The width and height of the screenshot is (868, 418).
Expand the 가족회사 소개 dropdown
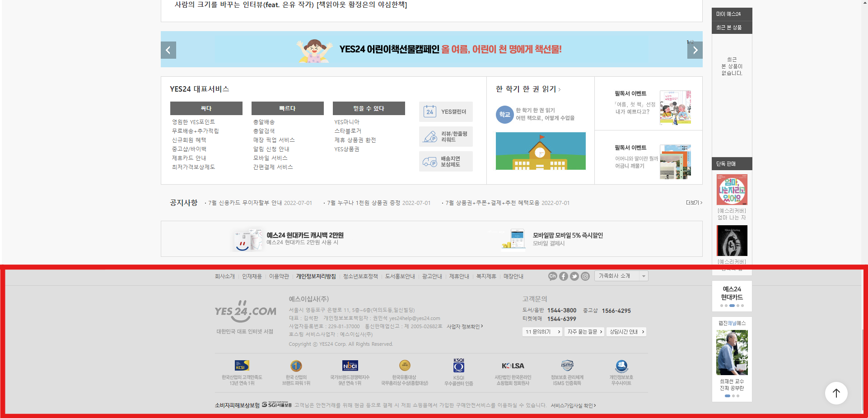click(621, 276)
